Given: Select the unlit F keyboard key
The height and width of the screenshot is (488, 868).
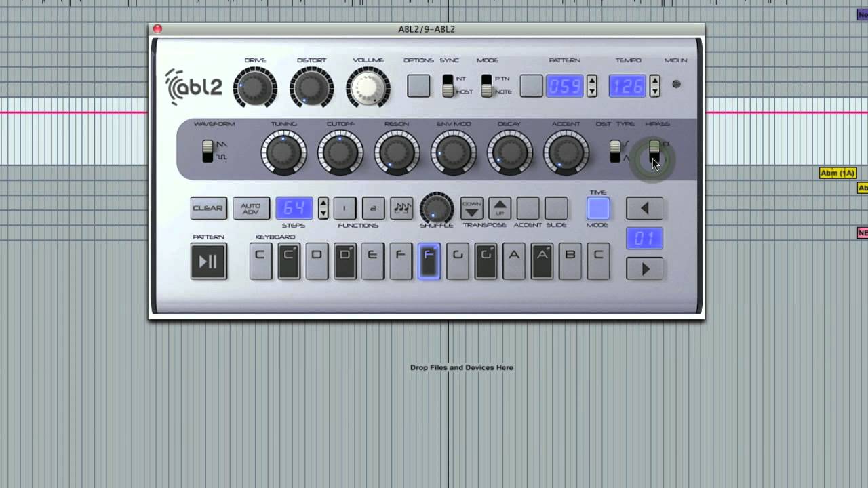Looking at the screenshot, I should pos(401,262).
